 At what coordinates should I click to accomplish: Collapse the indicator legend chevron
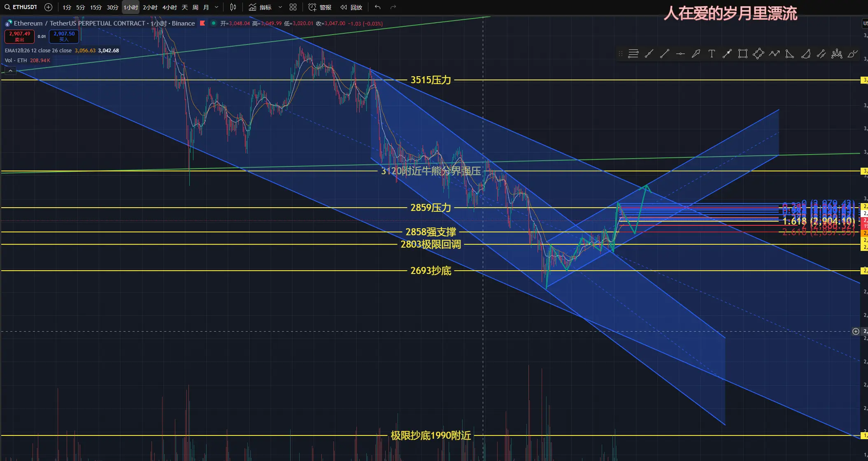[x=11, y=71]
